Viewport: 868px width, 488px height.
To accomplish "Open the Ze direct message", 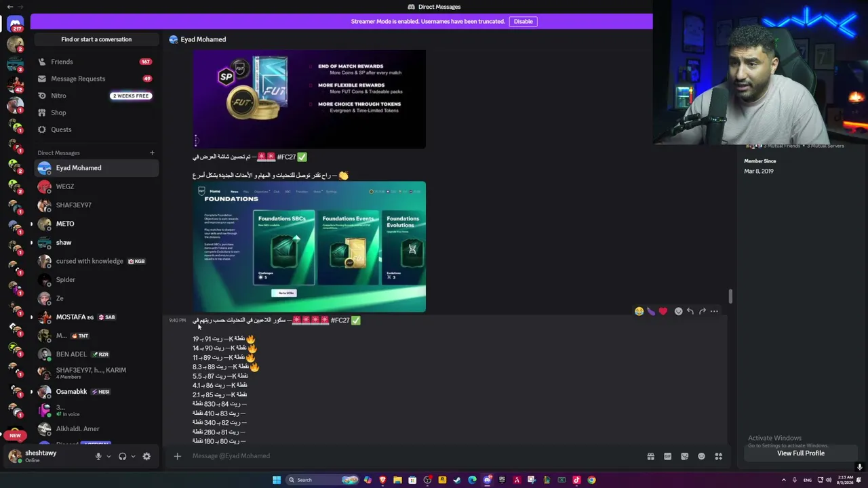I will pyautogui.click(x=96, y=298).
